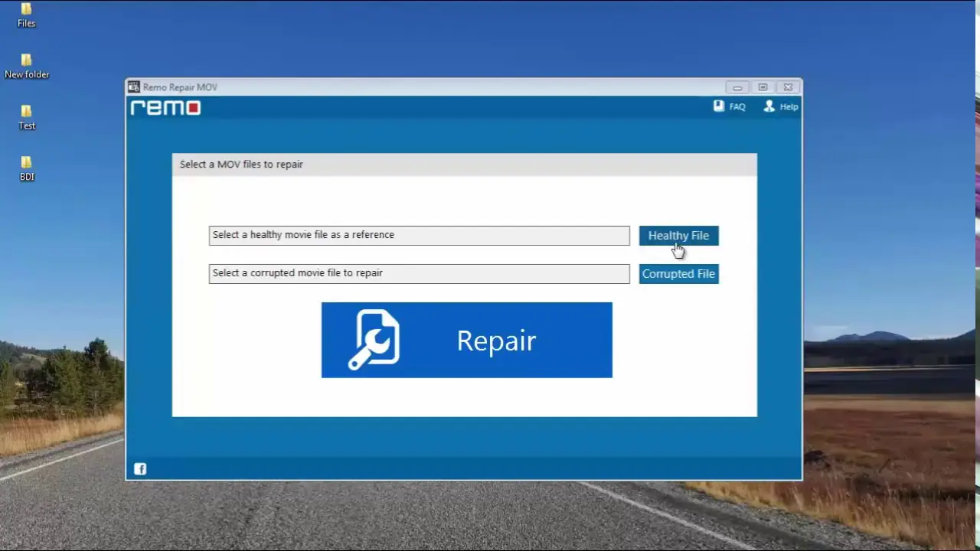
Task: Click the Remo Repair MOV title bar icon
Action: pyautogui.click(x=134, y=87)
